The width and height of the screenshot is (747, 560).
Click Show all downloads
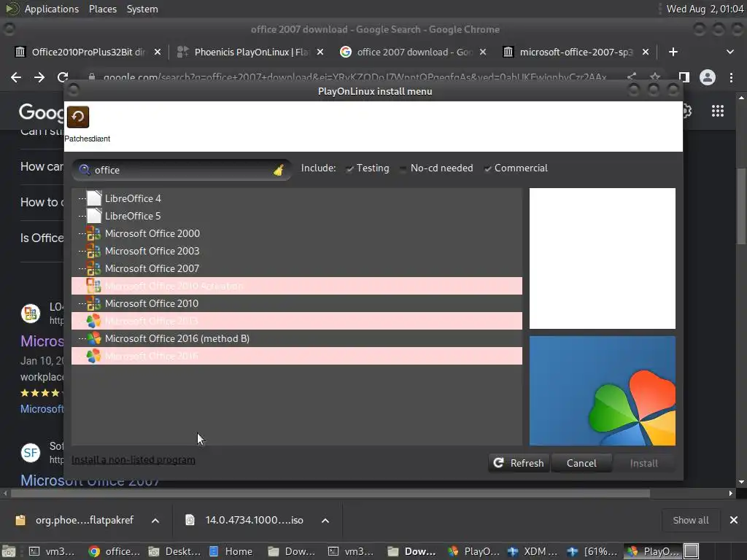(690, 520)
